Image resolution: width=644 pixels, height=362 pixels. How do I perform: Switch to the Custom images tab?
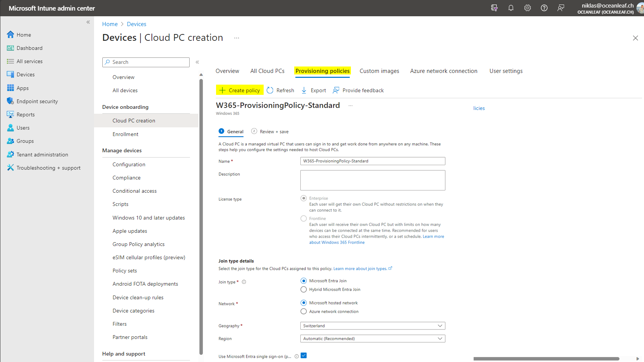coord(379,71)
